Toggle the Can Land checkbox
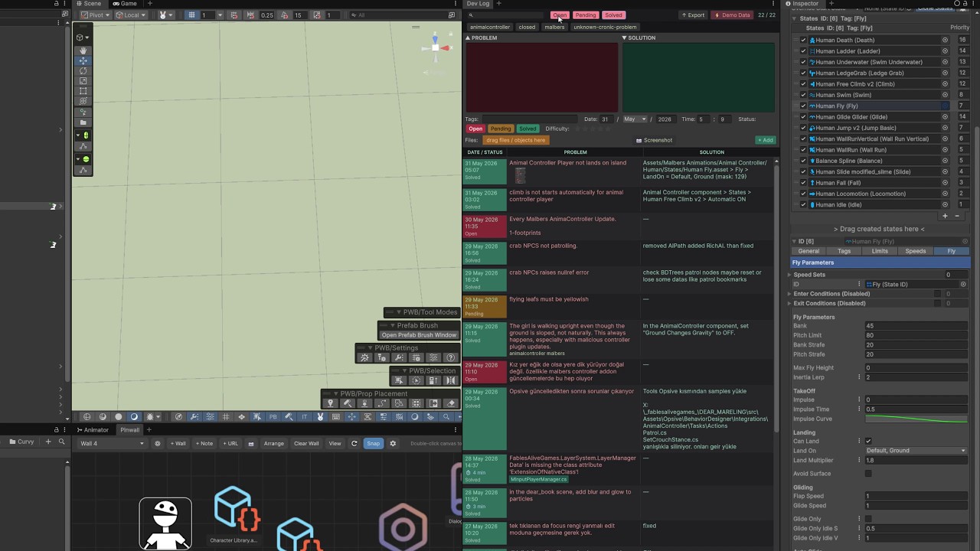The height and width of the screenshot is (551, 980). (x=868, y=441)
